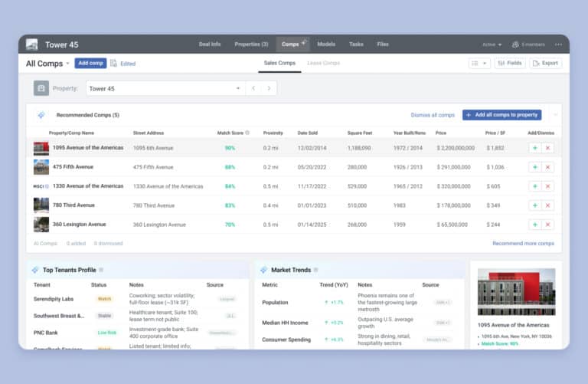This screenshot has width=588, height=384.
Task: Dismiss the 475 Fifth Avenue comp
Action: point(547,166)
